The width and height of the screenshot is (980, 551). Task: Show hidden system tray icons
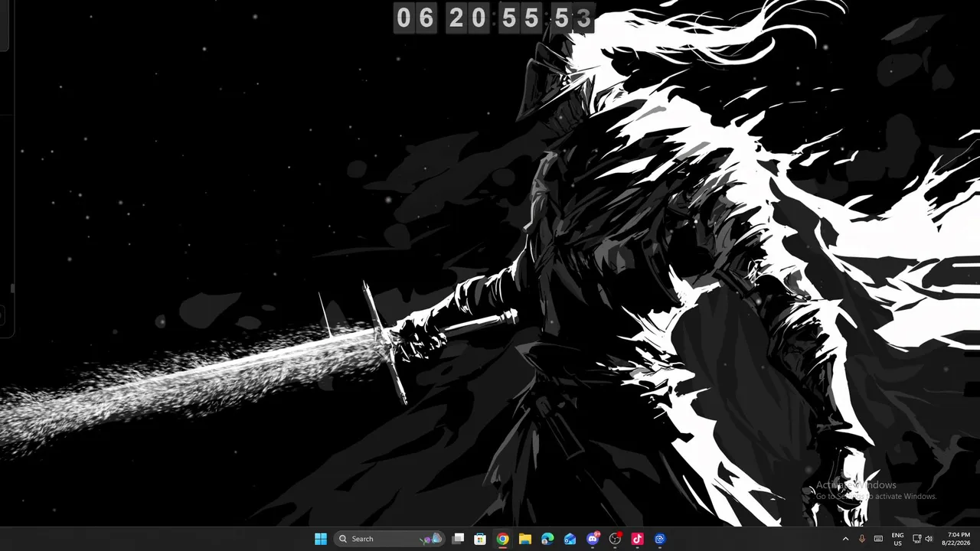845,539
